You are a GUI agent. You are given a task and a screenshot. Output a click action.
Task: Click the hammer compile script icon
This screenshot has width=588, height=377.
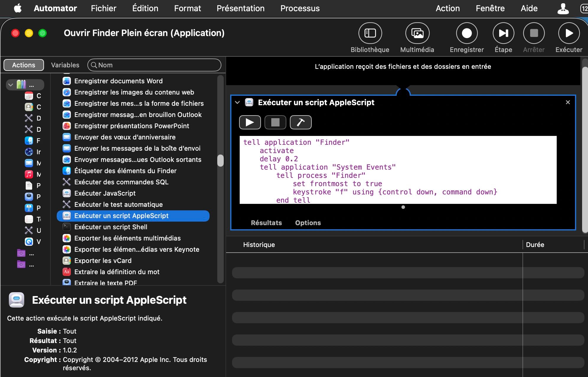[300, 122]
